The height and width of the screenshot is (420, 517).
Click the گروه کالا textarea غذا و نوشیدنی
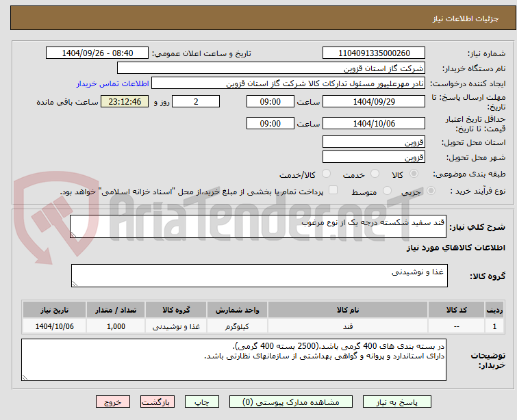pyautogui.click(x=259, y=276)
